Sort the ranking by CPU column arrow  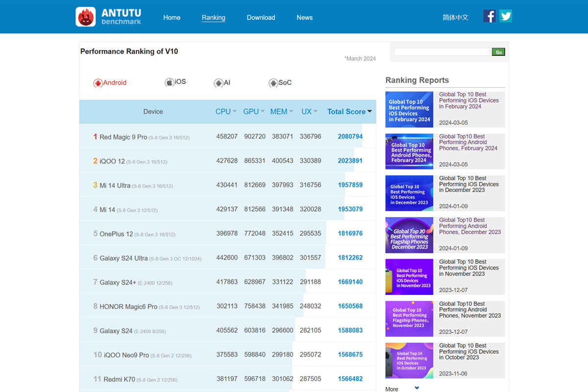[x=235, y=112]
